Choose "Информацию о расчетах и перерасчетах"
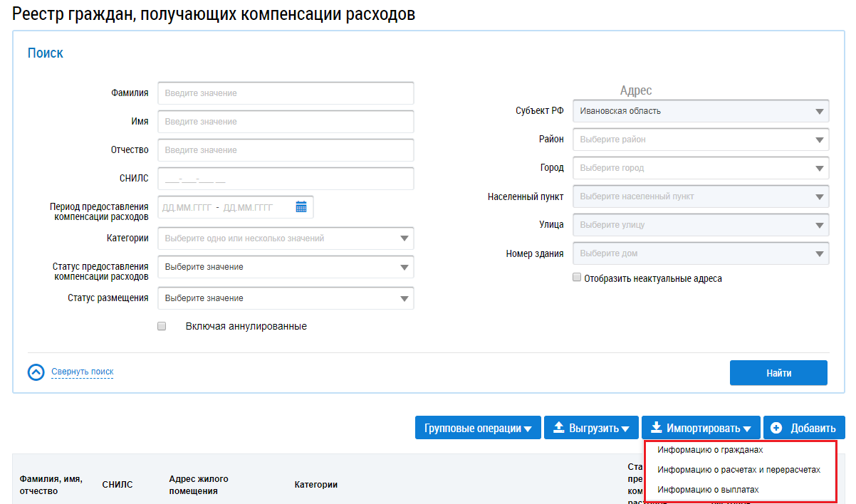This screenshot has height=504, width=856. point(738,470)
